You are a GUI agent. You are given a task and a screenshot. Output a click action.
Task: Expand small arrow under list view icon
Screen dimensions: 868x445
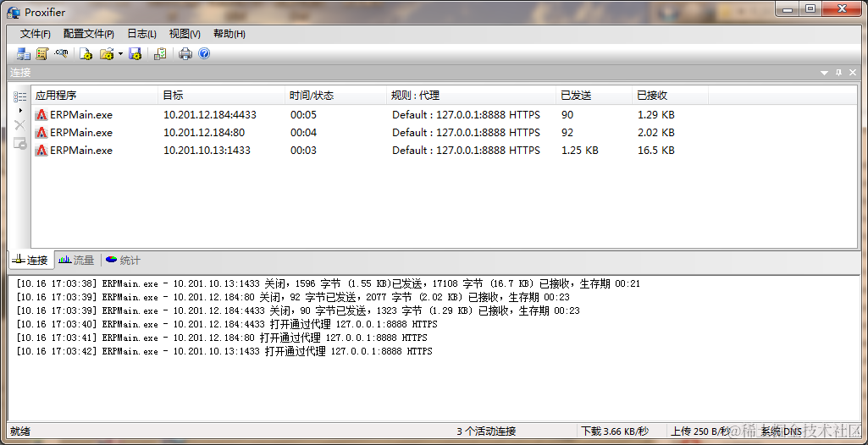tap(20, 111)
